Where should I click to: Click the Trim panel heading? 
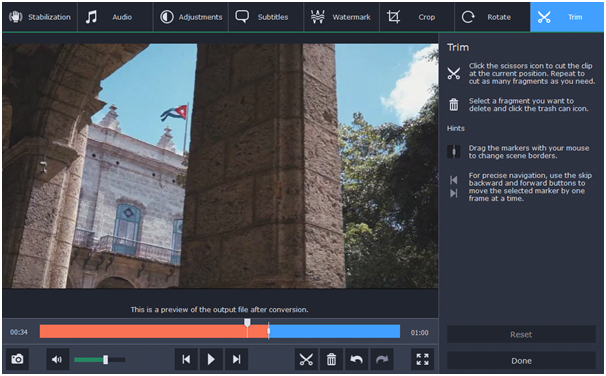[458, 48]
